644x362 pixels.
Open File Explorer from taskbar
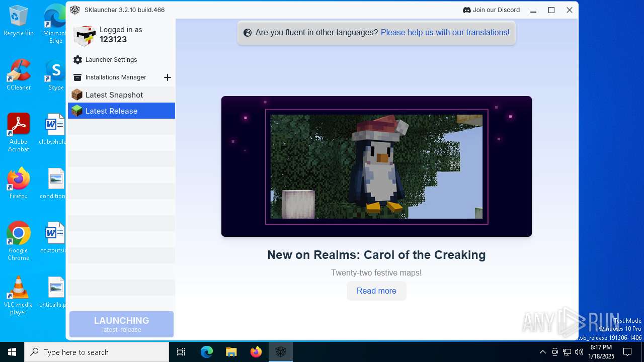[231, 352]
